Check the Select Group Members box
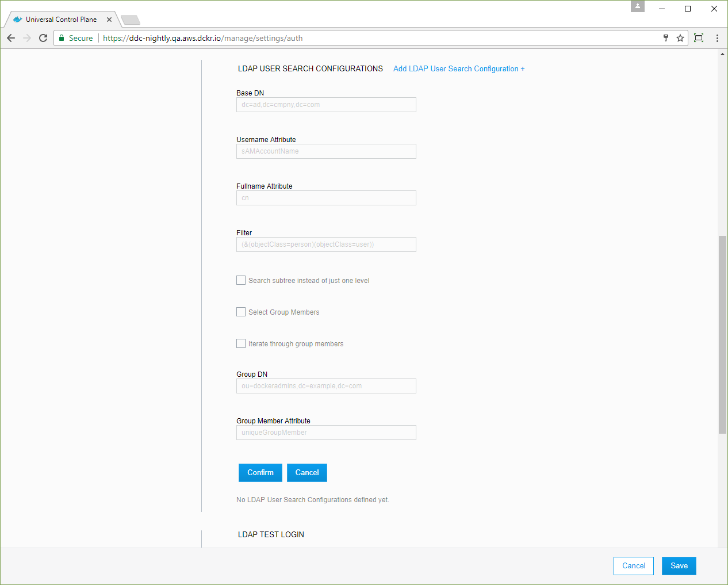The height and width of the screenshot is (585, 728). (x=241, y=312)
